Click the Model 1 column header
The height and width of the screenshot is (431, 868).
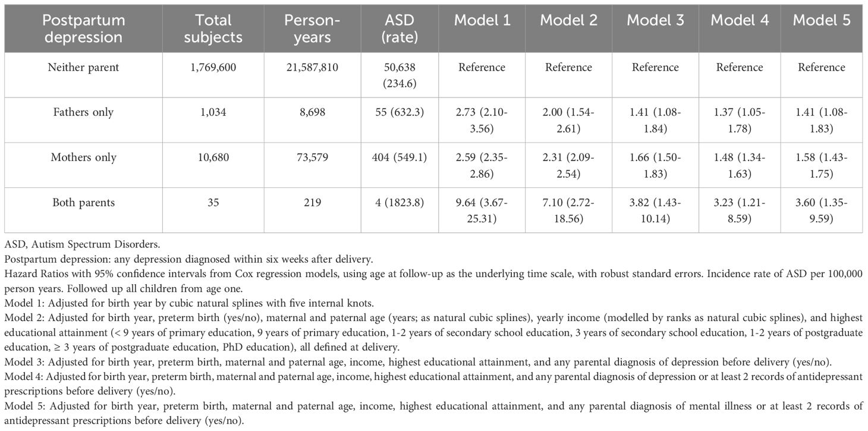(x=482, y=20)
